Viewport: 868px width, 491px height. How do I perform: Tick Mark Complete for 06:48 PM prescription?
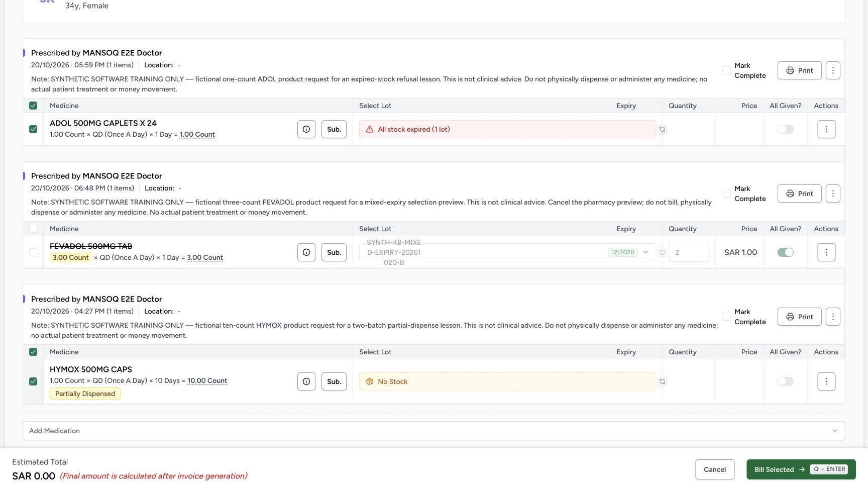click(x=726, y=193)
